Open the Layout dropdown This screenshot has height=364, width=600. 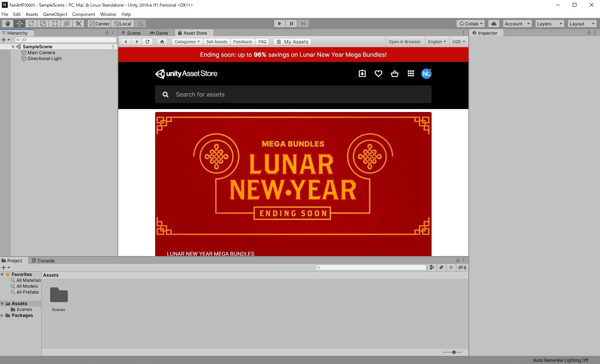click(x=582, y=24)
